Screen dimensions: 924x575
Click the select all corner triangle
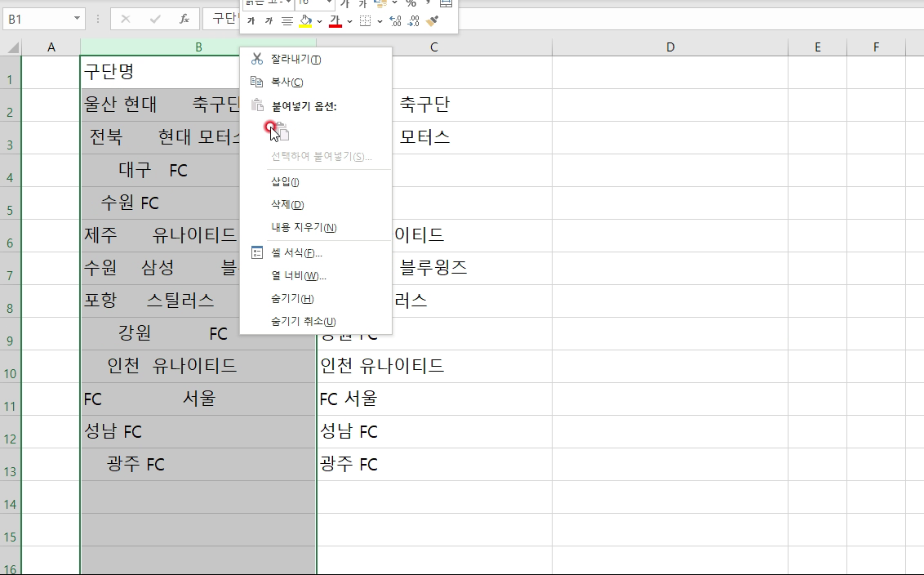11,47
